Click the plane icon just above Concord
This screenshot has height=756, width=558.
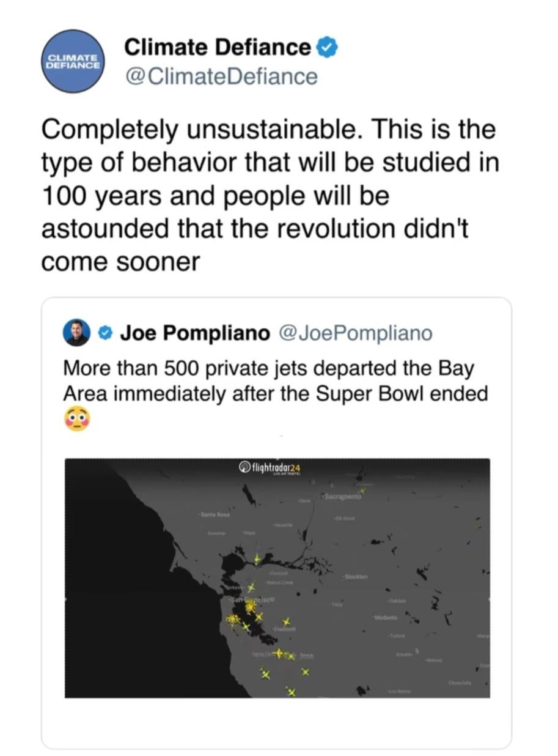click(x=257, y=558)
